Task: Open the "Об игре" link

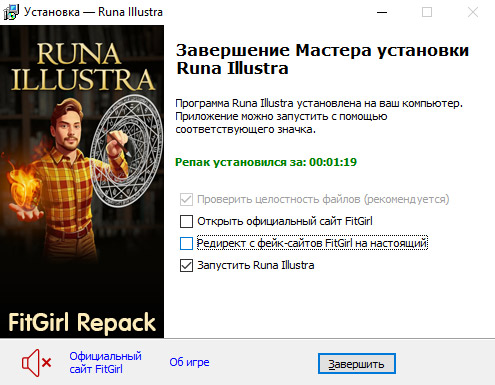Action: pyautogui.click(x=189, y=362)
